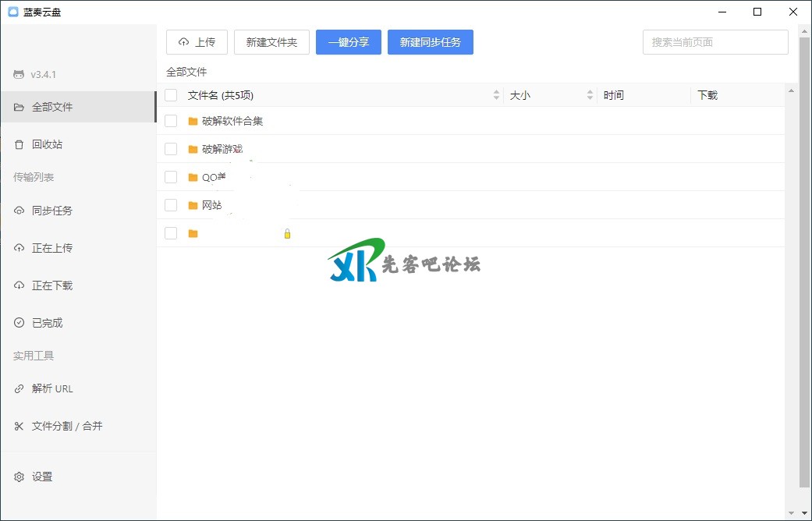Click the recycle bin icon for 回收站

point(20,144)
